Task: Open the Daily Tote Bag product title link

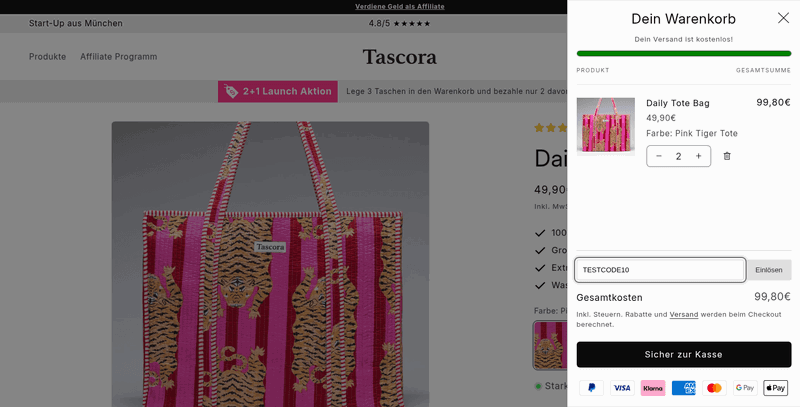Action: tap(678, 103)
